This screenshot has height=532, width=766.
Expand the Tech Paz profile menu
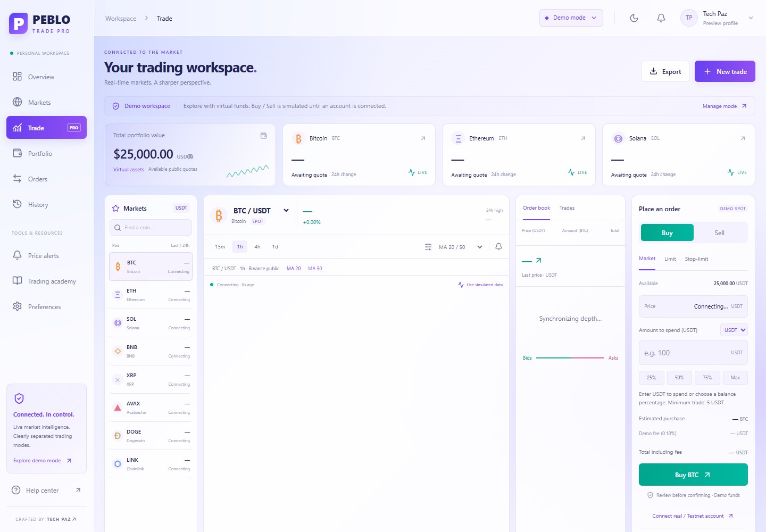point(718,18)
